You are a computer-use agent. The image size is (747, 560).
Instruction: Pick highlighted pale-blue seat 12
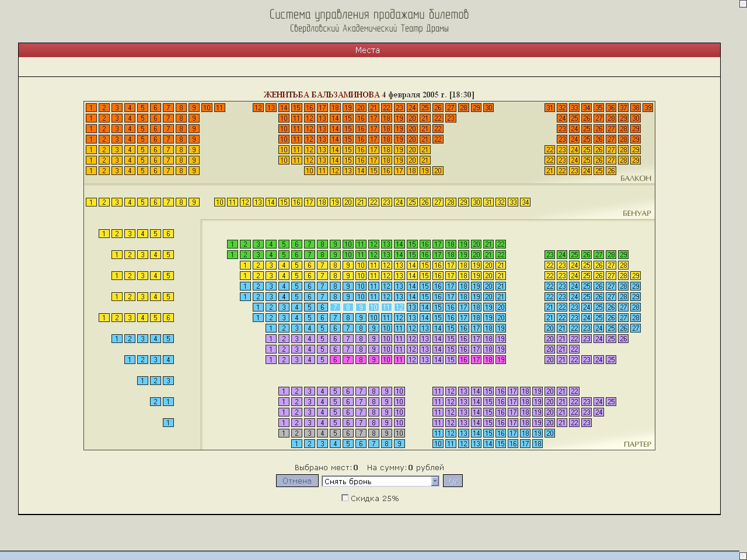[x=399, y=307]
